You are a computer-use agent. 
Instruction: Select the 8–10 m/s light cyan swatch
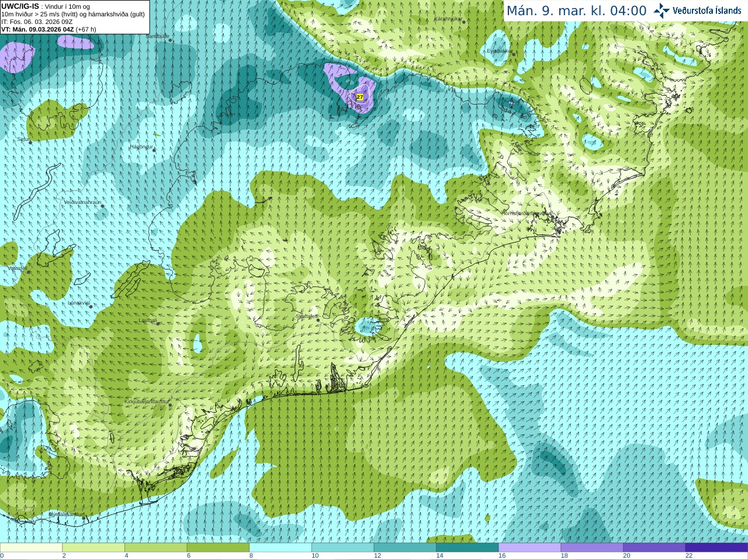[280, 548]
